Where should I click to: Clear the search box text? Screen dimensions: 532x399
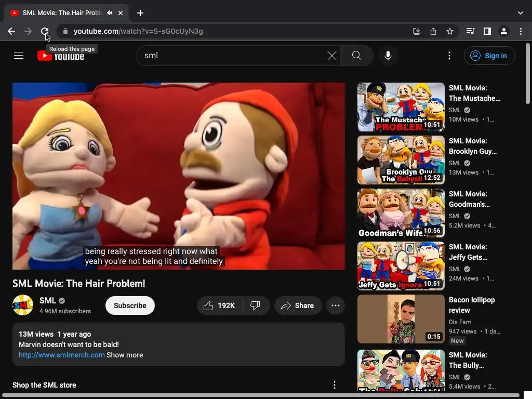click(332, 56)
